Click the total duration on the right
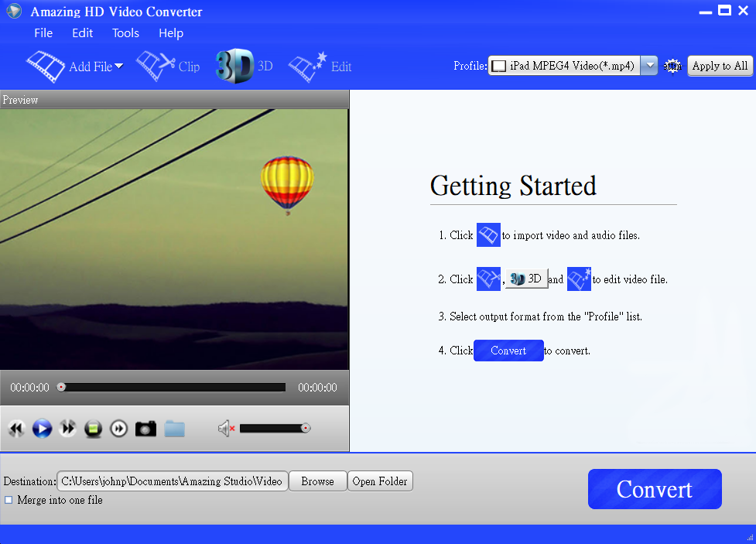The height and width of the screenshot is (544, 756). click(317, 387)
